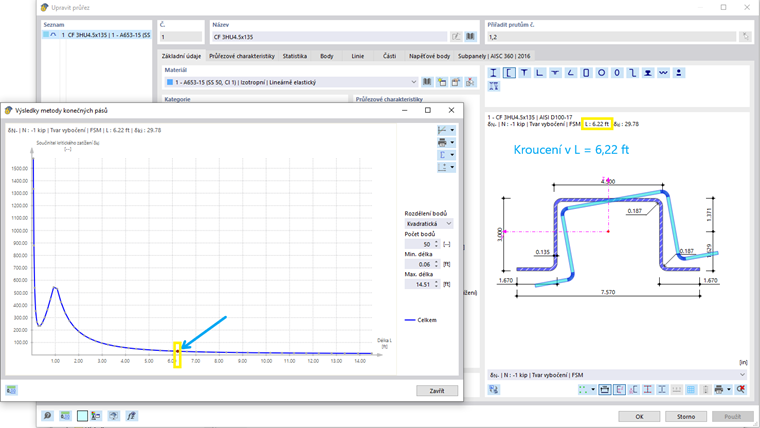Open Subpanely AISC 360 2016 tab
The width and height of the screenshot is (760, 428).
pyautogui.click(x=494, y=56)
